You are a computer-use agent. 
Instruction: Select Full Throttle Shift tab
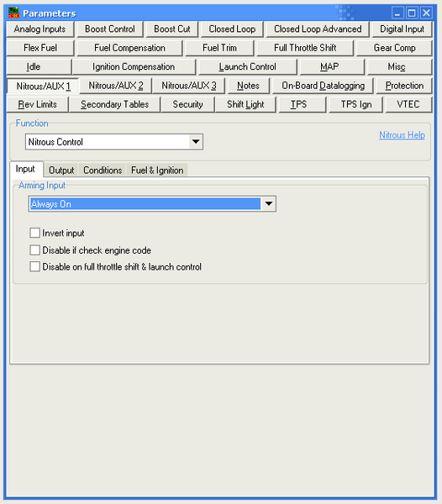(305, 48)
